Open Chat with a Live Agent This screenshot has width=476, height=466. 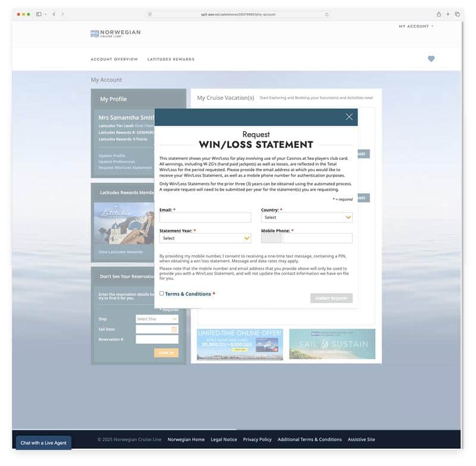coord(43,443)
